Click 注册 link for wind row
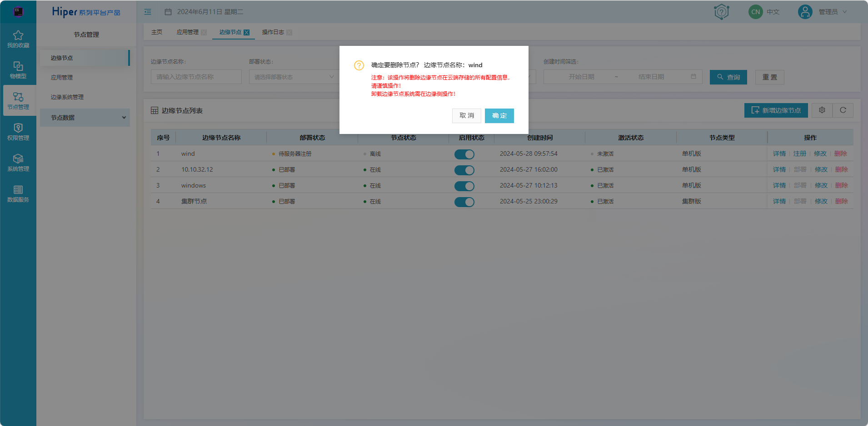 [x=800, y=154]
